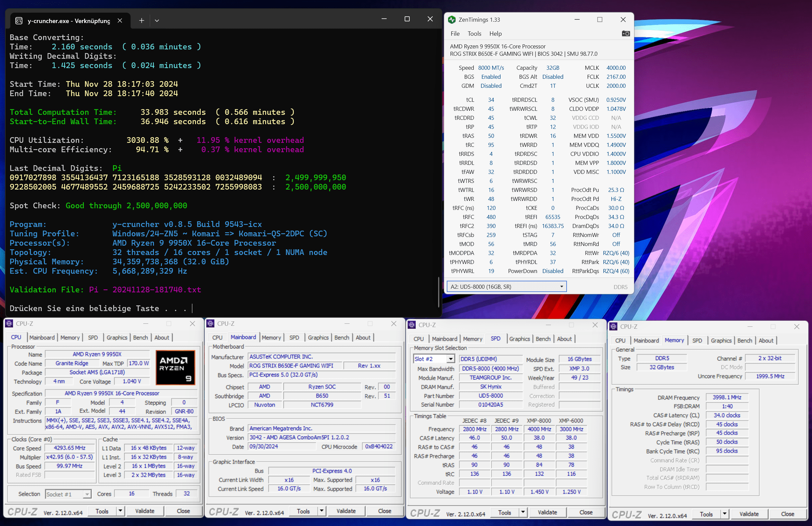The width and height of the screenshot is (812, 526).
Task: Click the CPU Microcode 0xB404022 value
Action: 379,447
